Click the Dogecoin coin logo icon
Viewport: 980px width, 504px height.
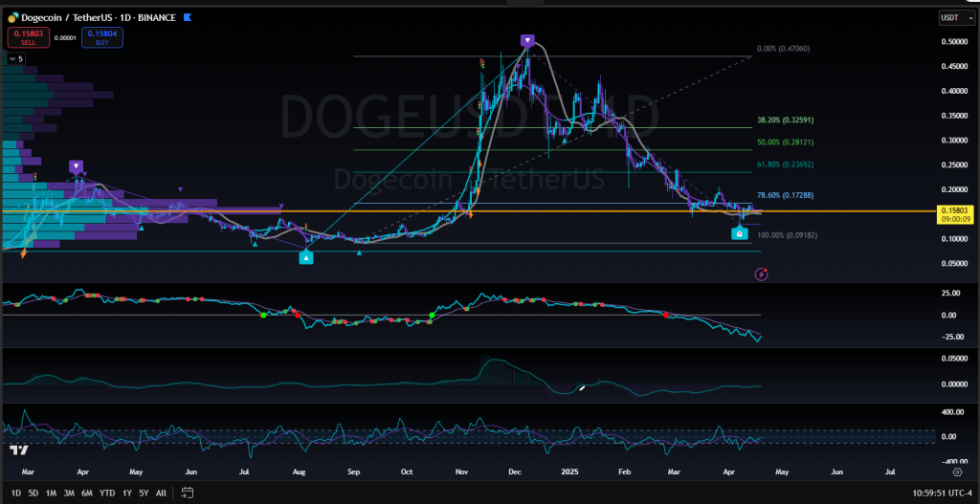[12, 18]
